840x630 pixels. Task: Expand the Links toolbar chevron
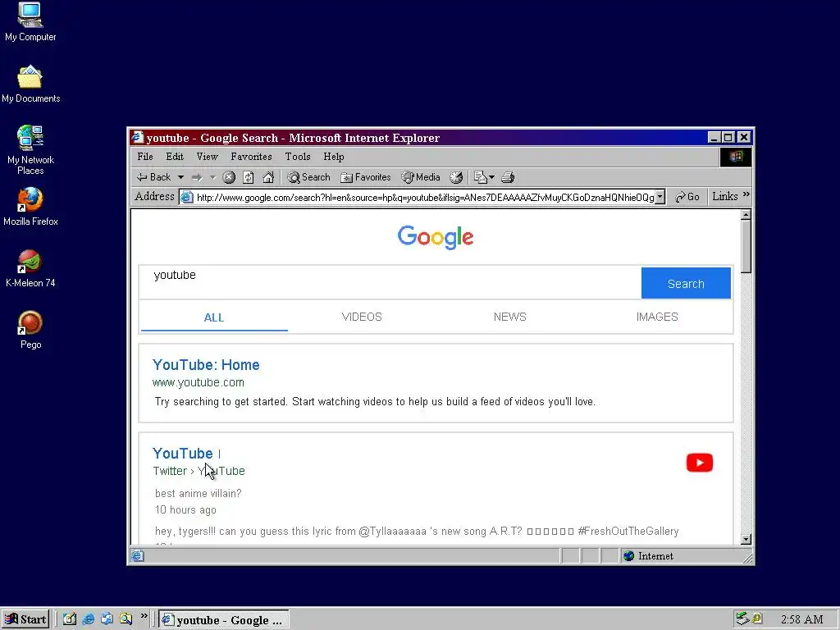746,194
